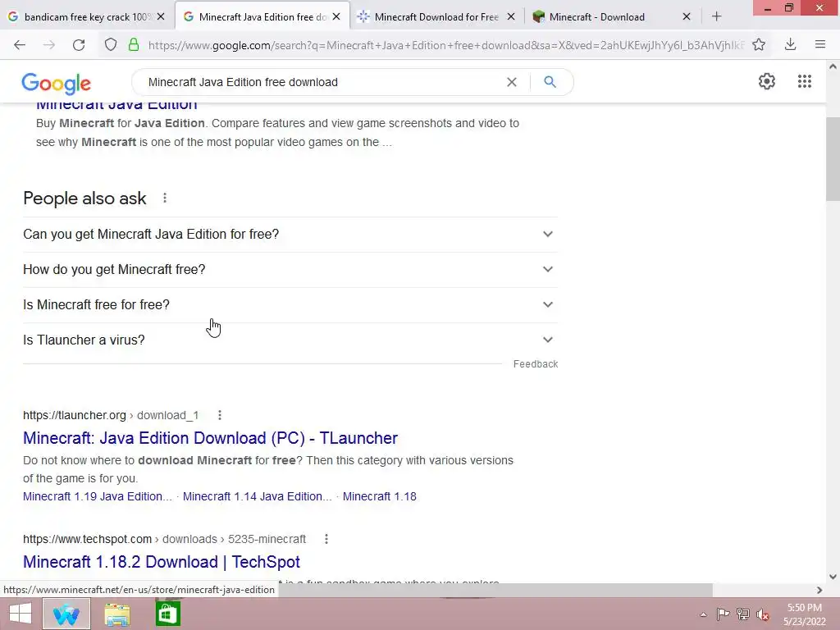The width and height of the screenshot is (840, 630).
Task: Open the browser downloads panel
Action: point(790,45)
